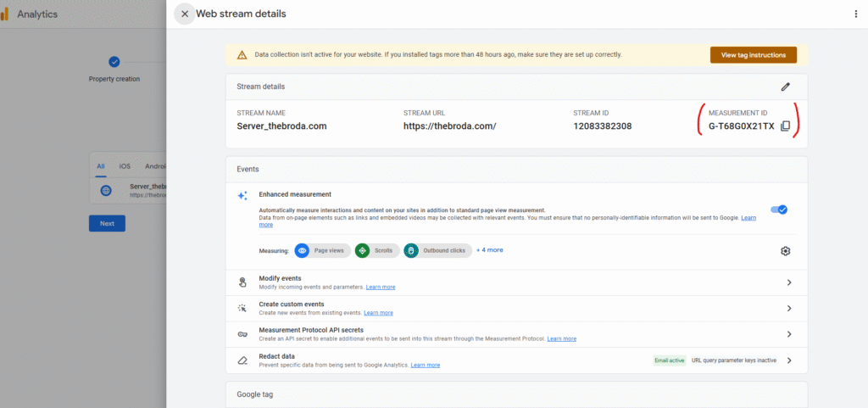Expand Modify events row chevron
The width and height of the screenshot is (868, 408).
[x=789, y=282]
